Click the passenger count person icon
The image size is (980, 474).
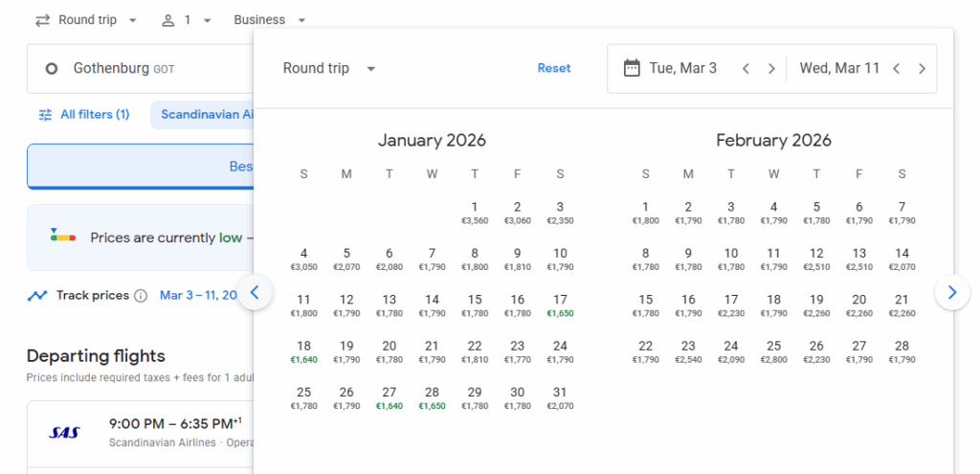click(168, 20)
